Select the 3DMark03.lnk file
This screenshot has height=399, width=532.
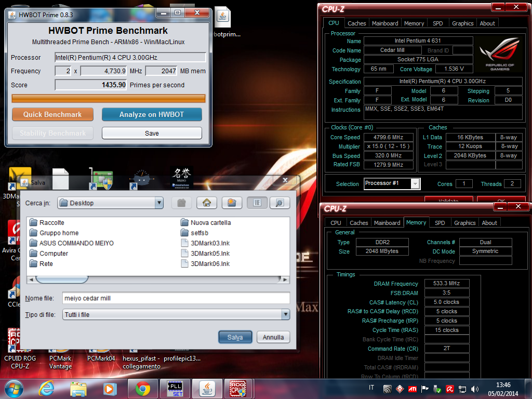205,243
